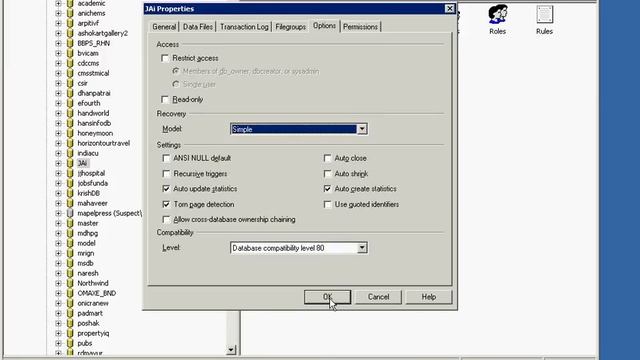Switch to the Permissions tab
640x360 pixels.
tap(360, 27)
